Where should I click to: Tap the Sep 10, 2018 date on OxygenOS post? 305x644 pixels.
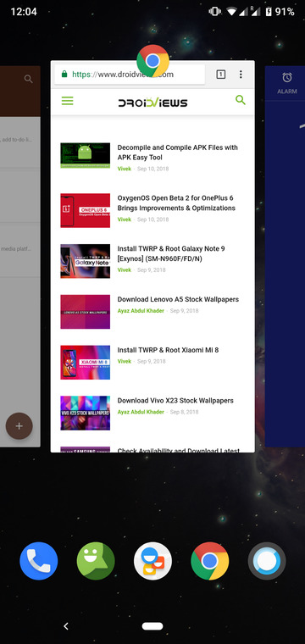152,219
